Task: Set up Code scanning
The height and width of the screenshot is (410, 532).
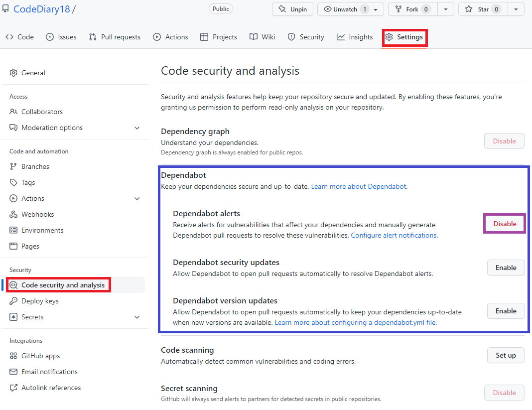Action: tap(506, 355)
